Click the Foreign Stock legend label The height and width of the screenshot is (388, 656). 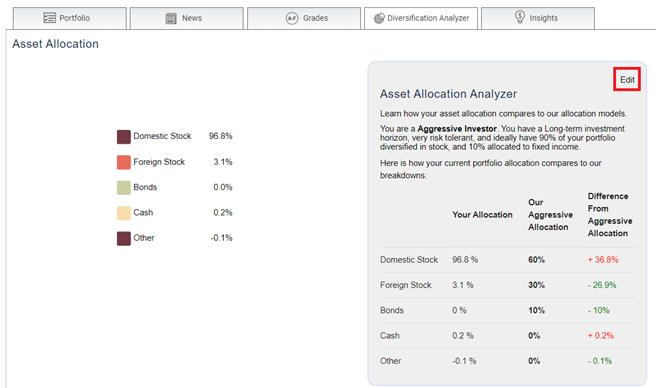(x=159, y=162)
